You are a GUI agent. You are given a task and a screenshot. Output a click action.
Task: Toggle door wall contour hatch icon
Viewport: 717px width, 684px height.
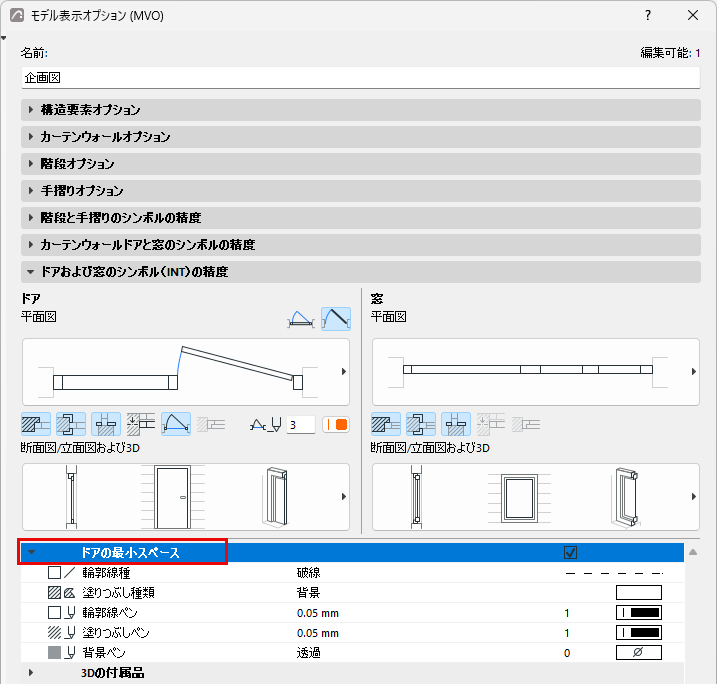point(36,424)
